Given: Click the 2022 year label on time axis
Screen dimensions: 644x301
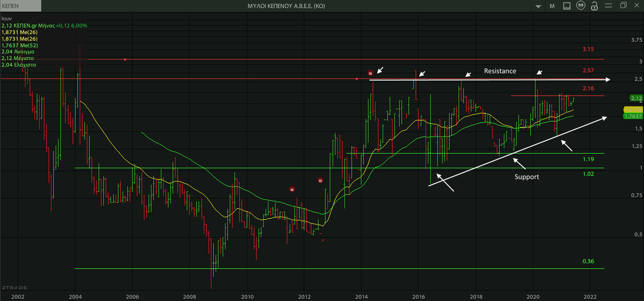Looking at the screenshot, I should point(590,296).
